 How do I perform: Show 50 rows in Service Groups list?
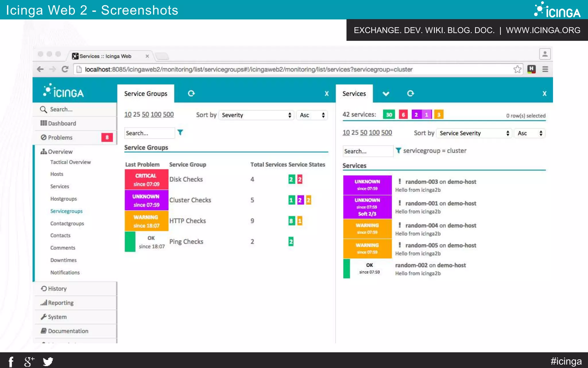tap(145, 115)
